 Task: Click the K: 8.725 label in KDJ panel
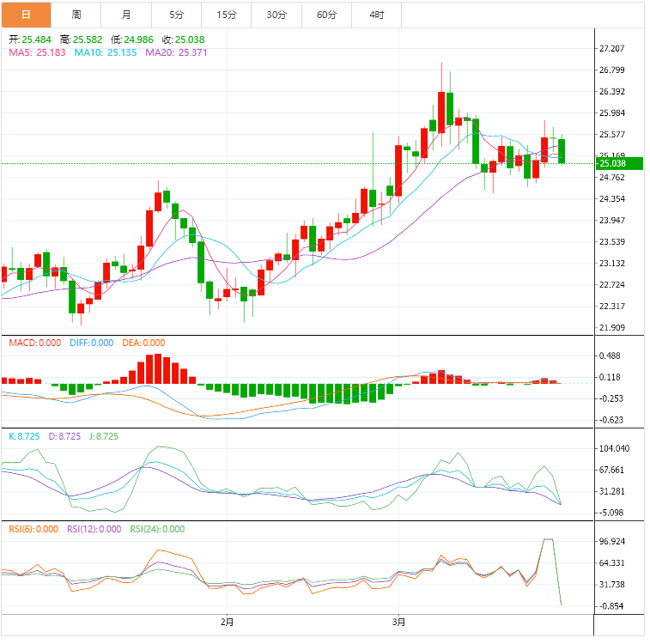[23, 436]
